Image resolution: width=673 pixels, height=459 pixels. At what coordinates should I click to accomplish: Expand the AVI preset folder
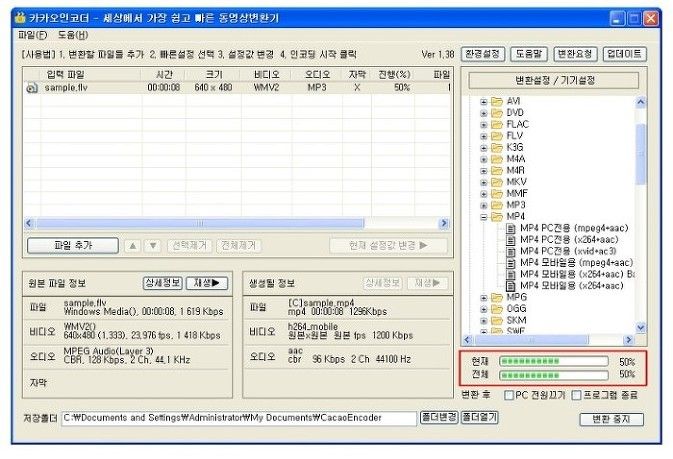tap(484, 102)
